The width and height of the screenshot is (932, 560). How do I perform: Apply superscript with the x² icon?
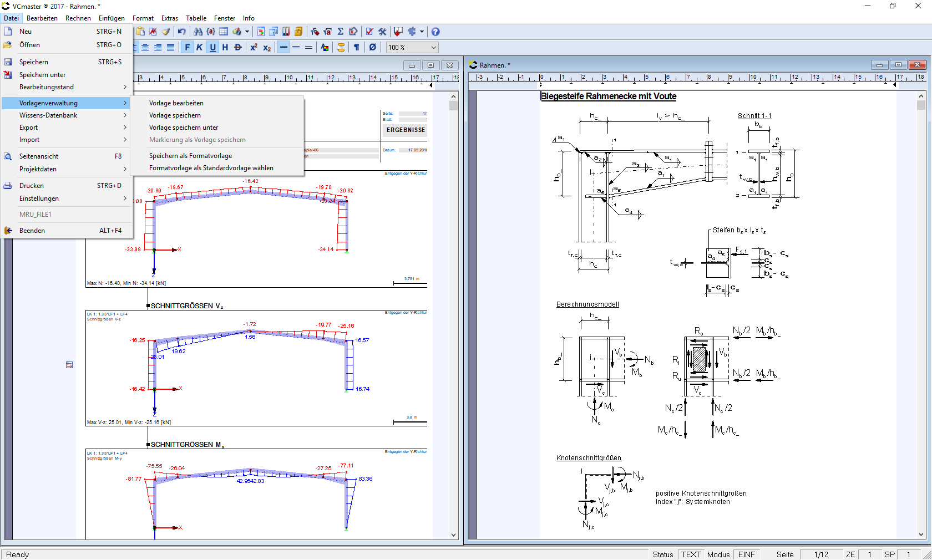(x=254, y=47)
